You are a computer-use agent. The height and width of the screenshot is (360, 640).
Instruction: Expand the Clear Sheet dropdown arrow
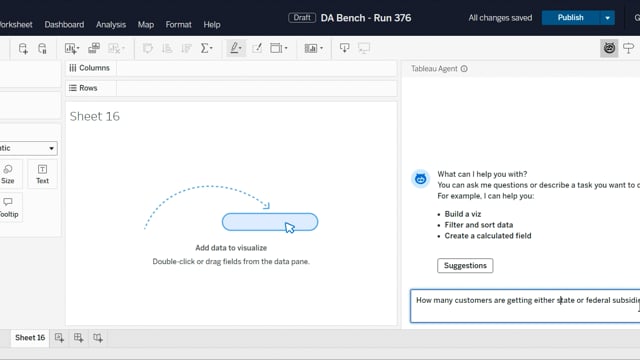[123, 48]
